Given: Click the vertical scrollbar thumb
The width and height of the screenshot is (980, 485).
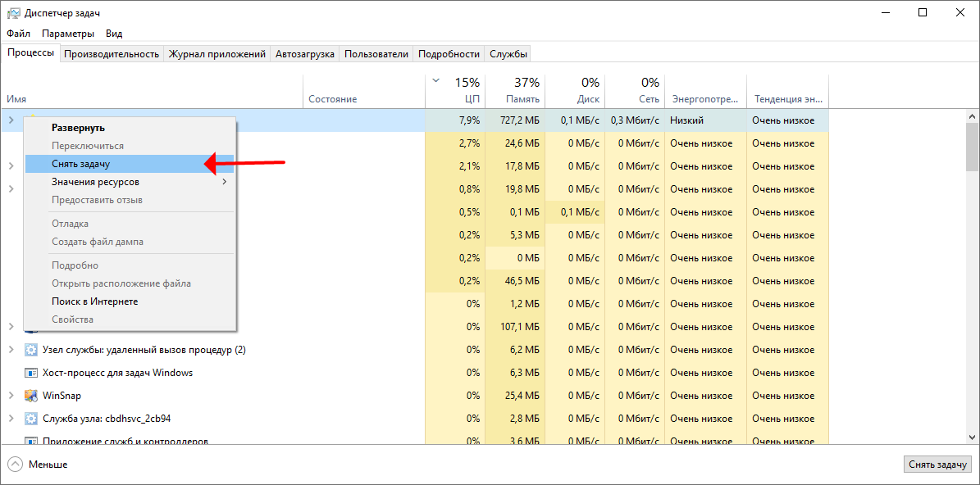Looking at the screenshot, I should 972,146.
